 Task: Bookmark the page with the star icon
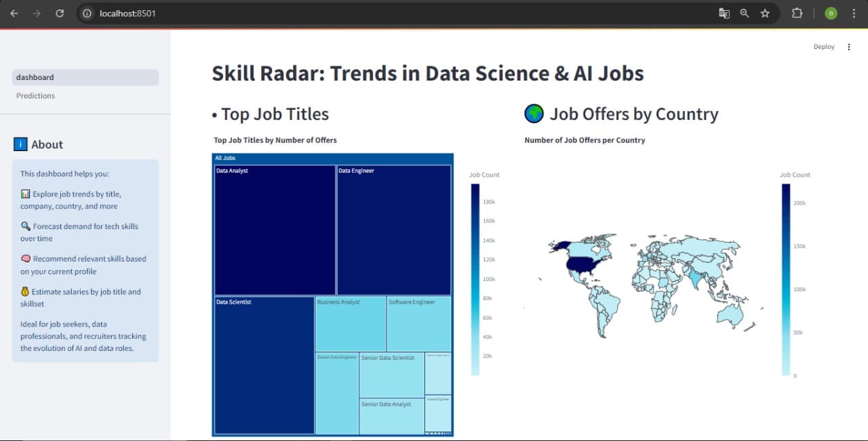766,13
